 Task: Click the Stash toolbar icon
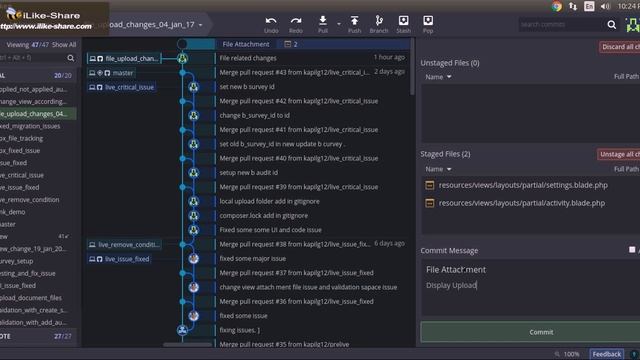click(x=403, y=24)
